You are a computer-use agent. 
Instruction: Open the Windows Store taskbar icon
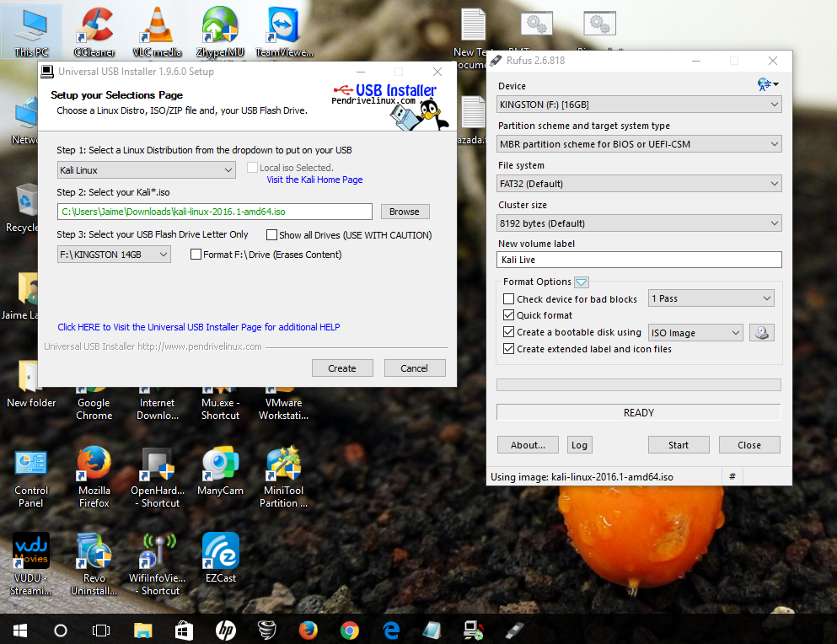[x=184, y=631]
